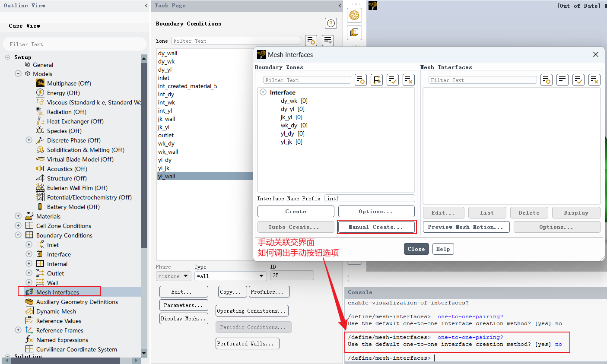Click Operating Conditions button

(x=252, y=310)
